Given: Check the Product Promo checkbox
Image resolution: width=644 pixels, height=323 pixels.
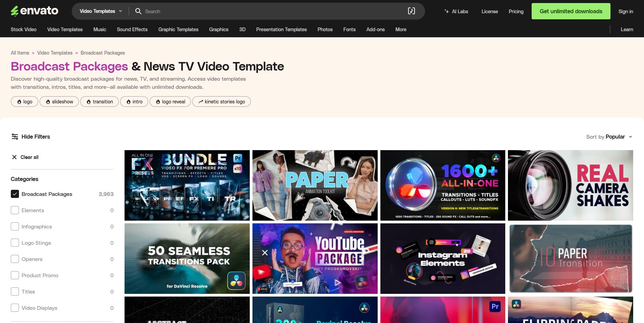Looking at the screenshot, I should [15, 275].
